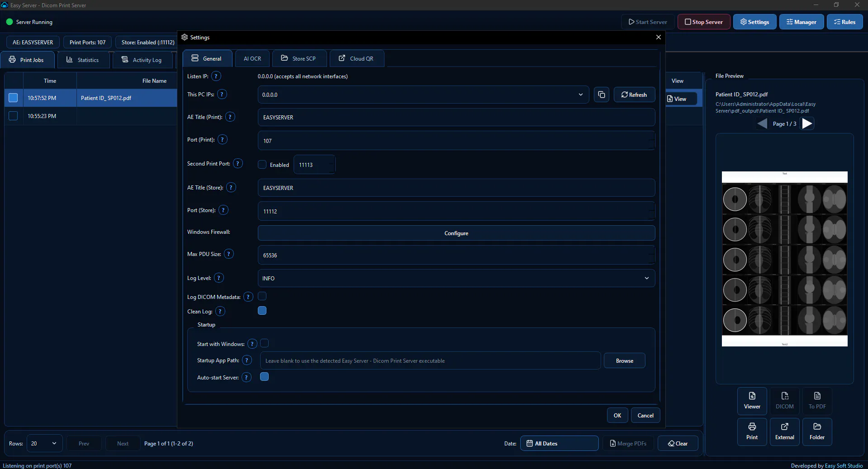The width and height of the screenshot is (868, 469).
Task: Click help icon beside Second Print Port
Action: (x=237, y=163)
